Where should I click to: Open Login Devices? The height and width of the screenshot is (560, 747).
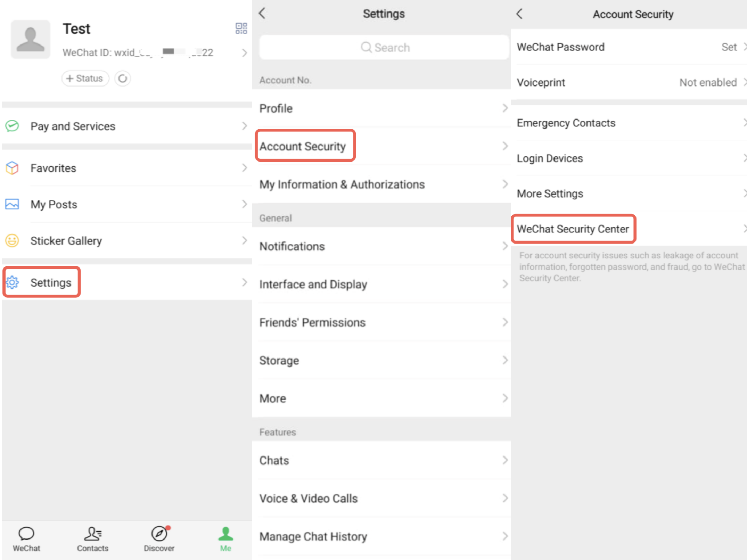coord(629,158)
